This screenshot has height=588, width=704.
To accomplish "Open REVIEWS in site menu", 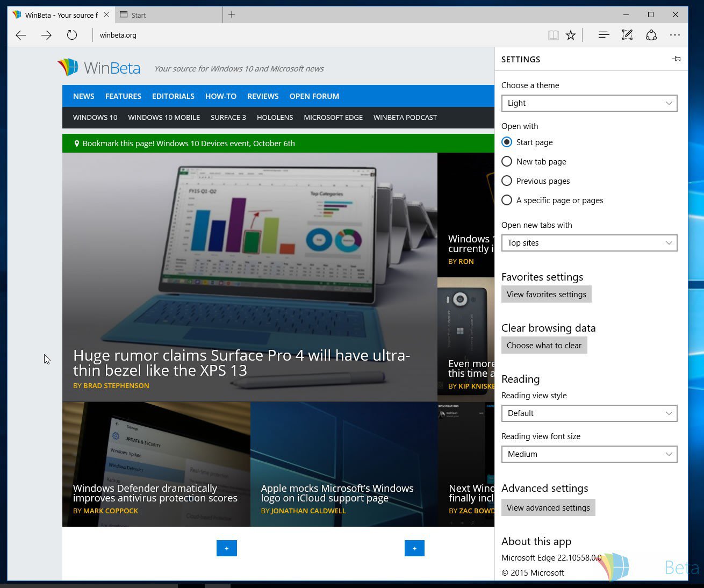I will click(263, 96).
